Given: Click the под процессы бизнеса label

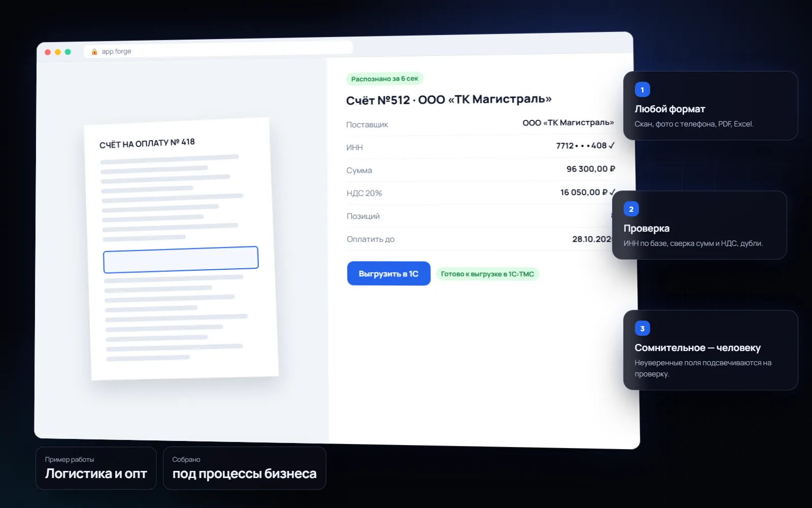Looking at the screenshot, I should (x=244, y=473).
